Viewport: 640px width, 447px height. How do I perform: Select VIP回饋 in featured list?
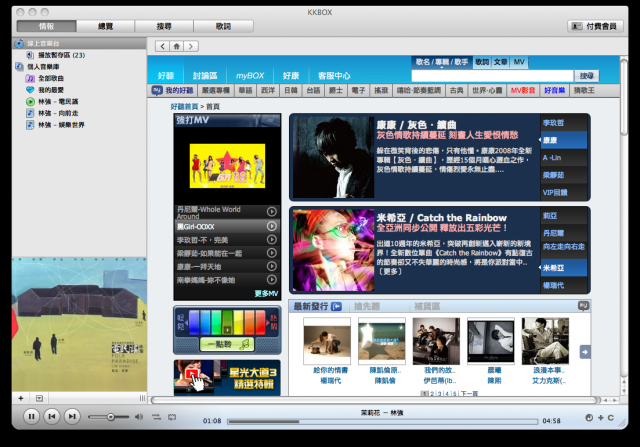(x=564, y=192)
